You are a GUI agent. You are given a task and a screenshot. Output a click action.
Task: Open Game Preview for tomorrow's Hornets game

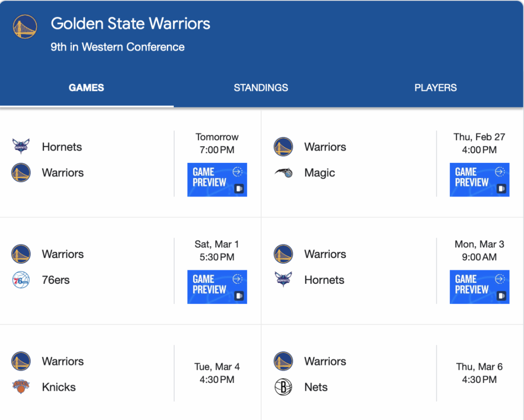tap(217, 179)
